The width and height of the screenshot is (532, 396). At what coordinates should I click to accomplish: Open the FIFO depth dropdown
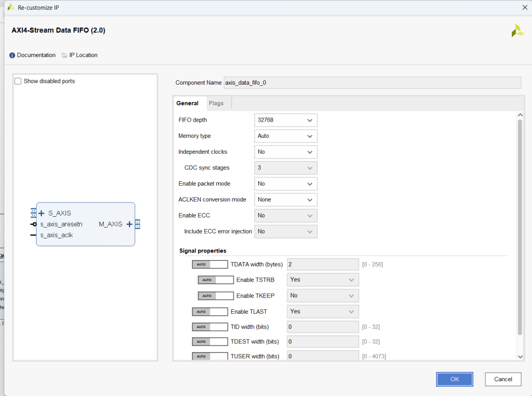point(286,120)
